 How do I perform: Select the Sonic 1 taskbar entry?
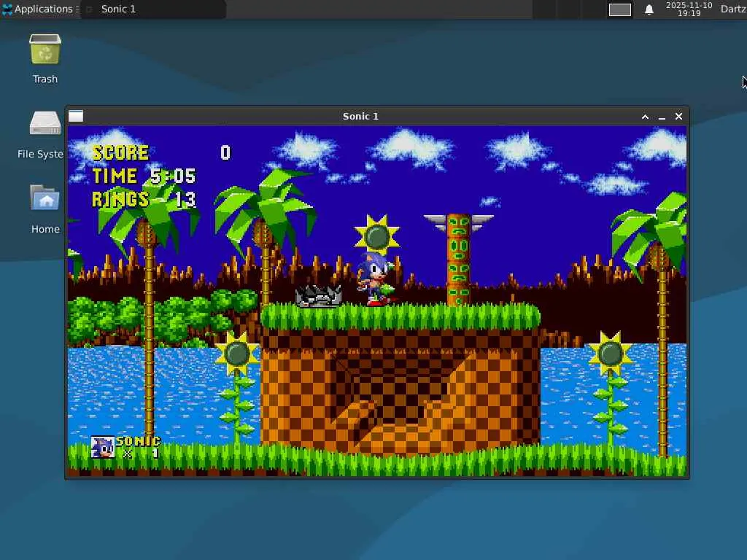pos(153,9)
